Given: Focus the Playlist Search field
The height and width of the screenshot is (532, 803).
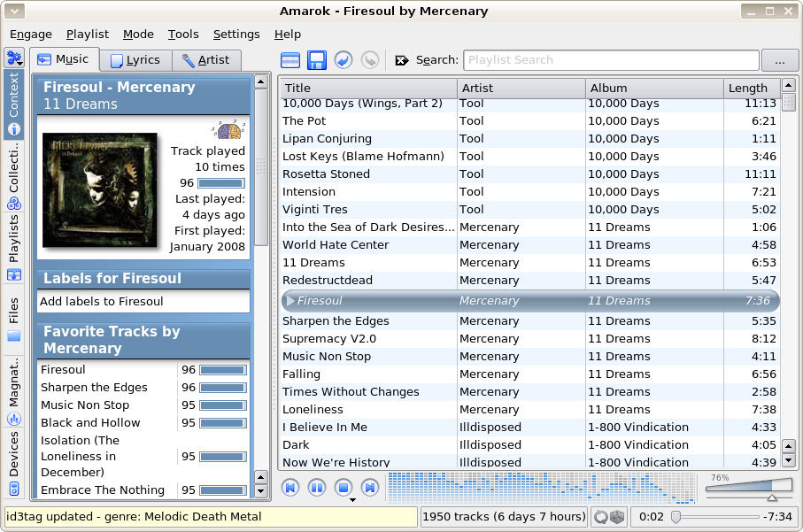Looking at the screenshot, I should coord(611,60).
